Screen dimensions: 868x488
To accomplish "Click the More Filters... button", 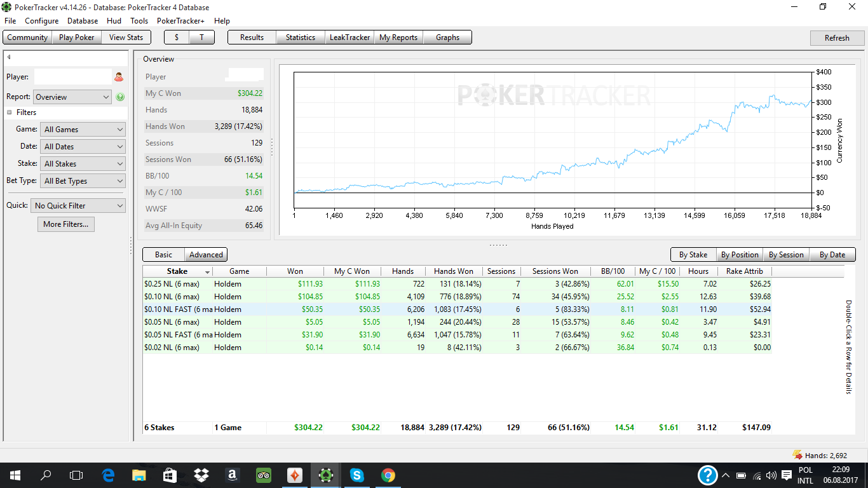I will (66, 224).
